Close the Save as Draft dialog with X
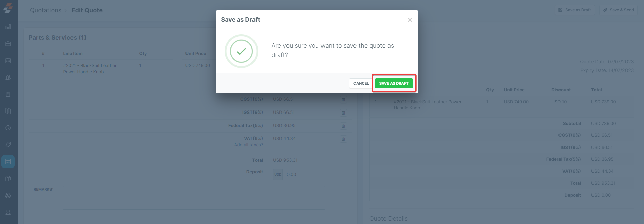644x224 pixels. (x=410, y=20)
